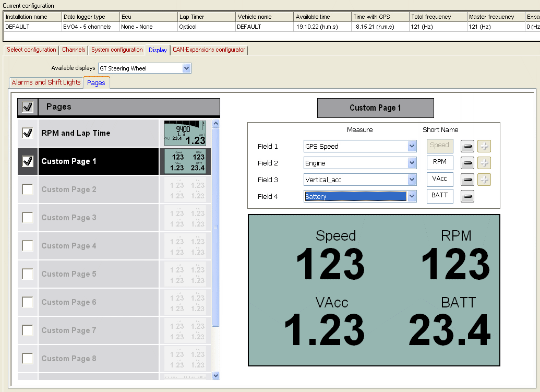Click the minus button for Field 3
The width and height of the screenshot is (540, 392).
point(467,180)
